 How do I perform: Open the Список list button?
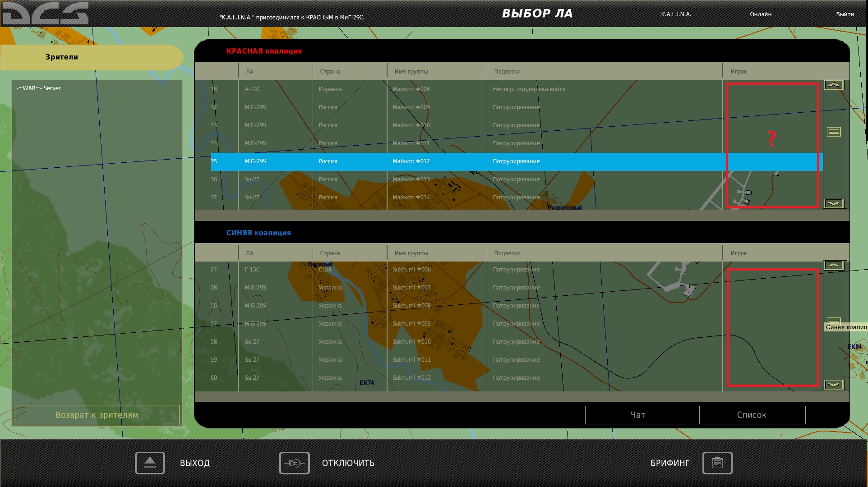[x=752, y=415]
